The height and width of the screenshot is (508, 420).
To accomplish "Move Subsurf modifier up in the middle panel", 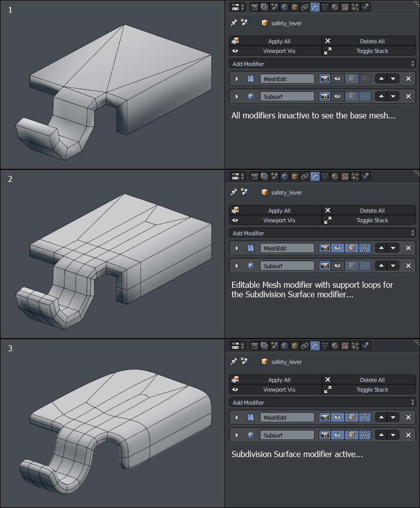I will pyautogui.click(x=381, y=266).
